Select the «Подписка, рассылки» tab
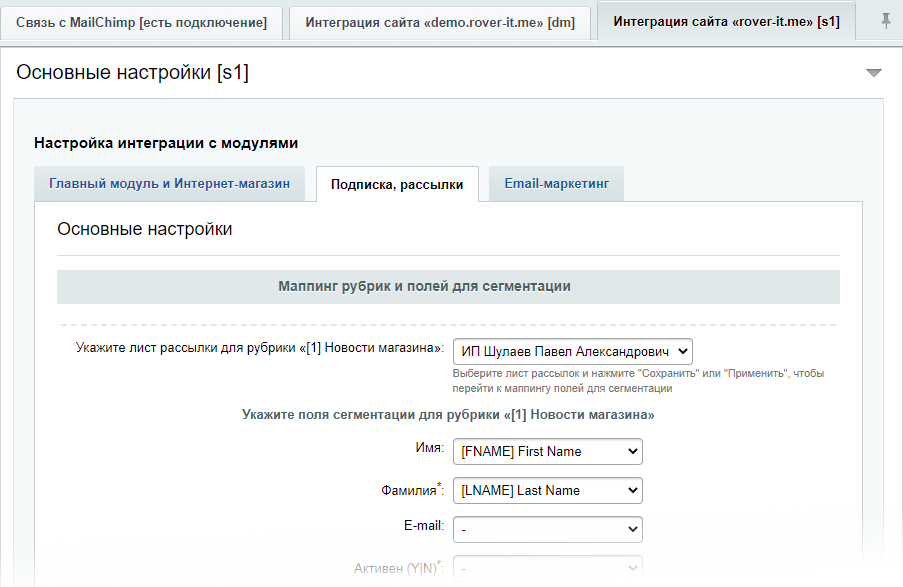This screenshot has height=587, width=903. 397,184
